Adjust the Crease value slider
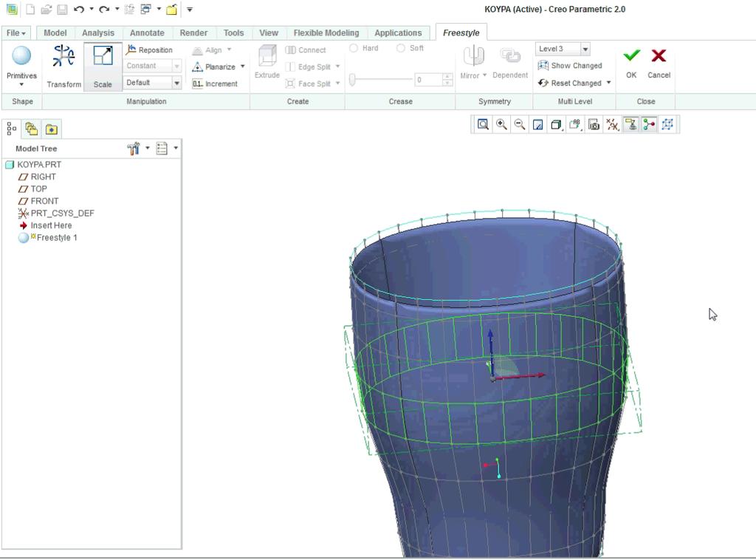This screenshot has height=560, width=756. pyautogui.click(x=352, y=80)
